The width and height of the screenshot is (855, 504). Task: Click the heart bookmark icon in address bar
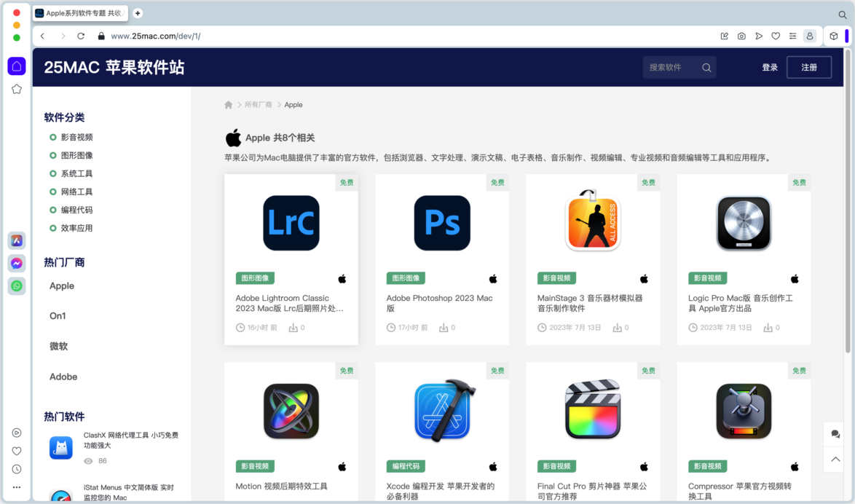click(x=776, y=36)
